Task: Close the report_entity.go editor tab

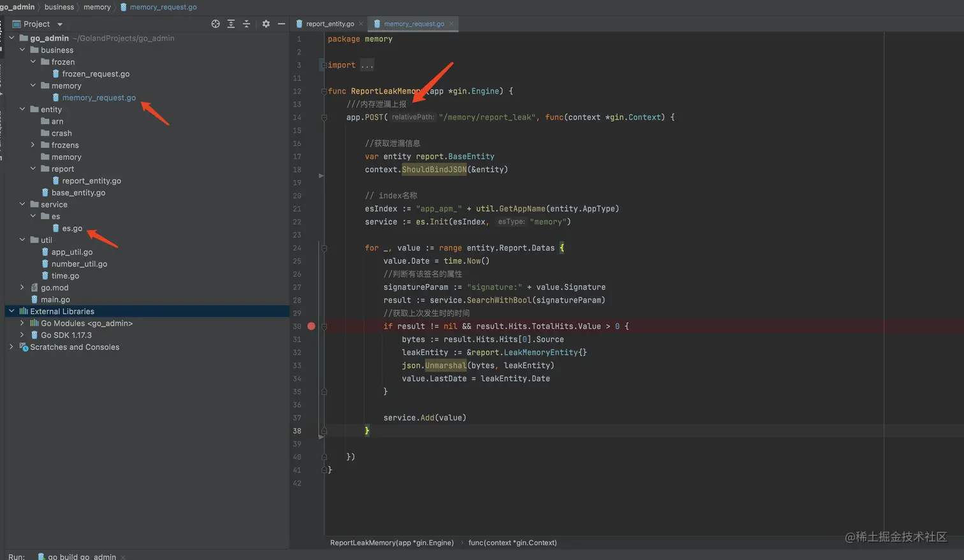Action: click(x=361, y=24)
